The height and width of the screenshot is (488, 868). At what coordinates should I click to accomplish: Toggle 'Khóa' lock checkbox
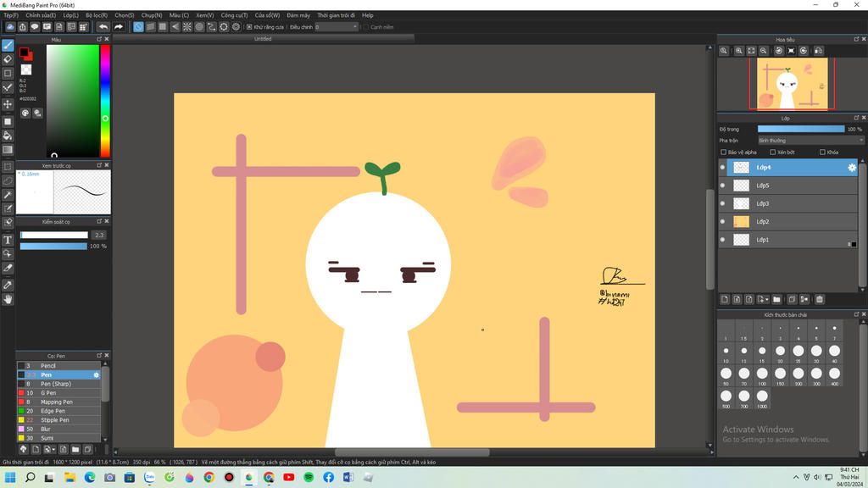[x=822, y=152]
